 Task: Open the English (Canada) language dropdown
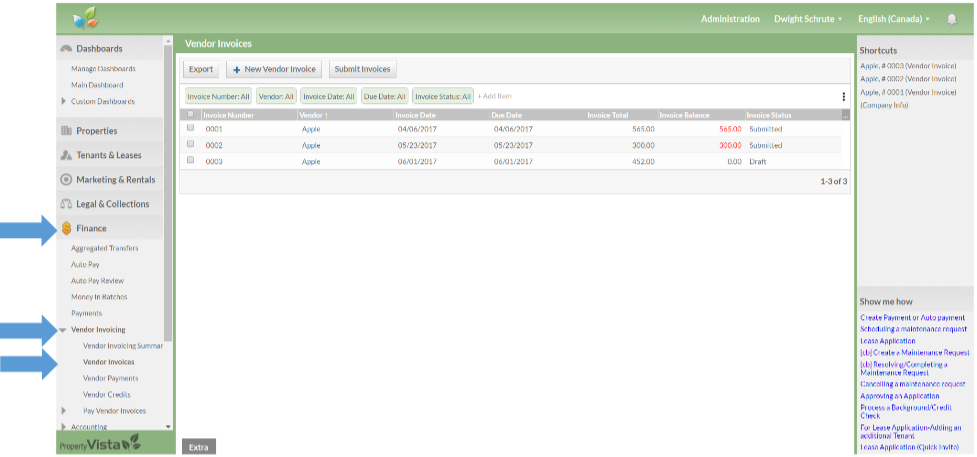tap(893, 19)
